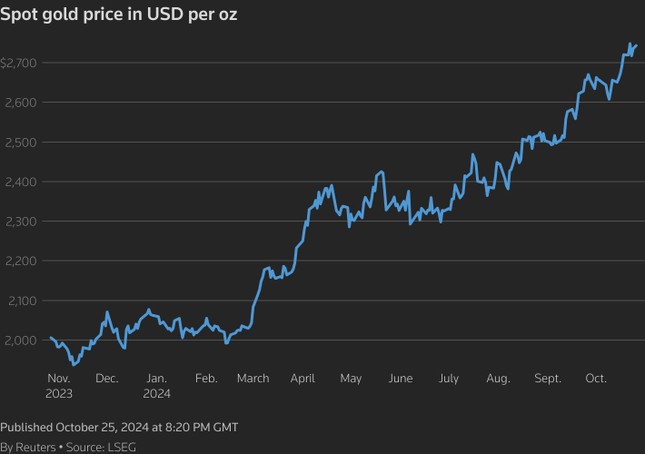Click the 2,500 y-axis label
645x454 pixels.
pyautogui.click(x=20, y=142)
